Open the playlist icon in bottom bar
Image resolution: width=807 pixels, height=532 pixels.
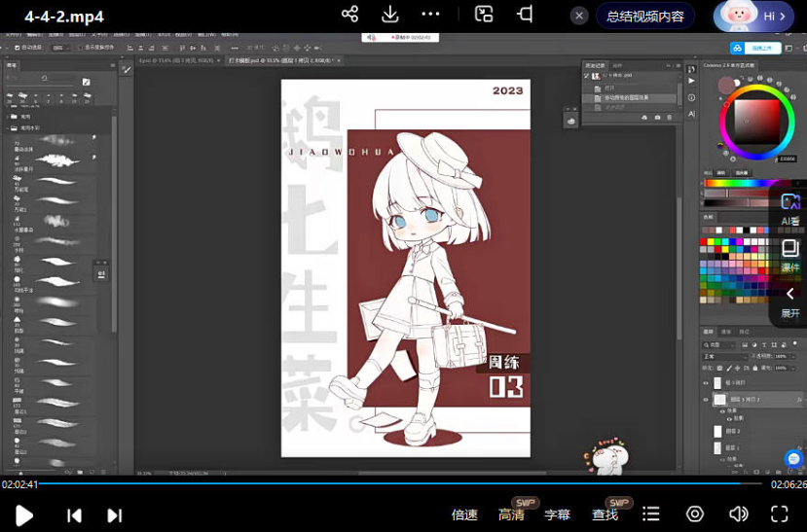coord(651,514)
